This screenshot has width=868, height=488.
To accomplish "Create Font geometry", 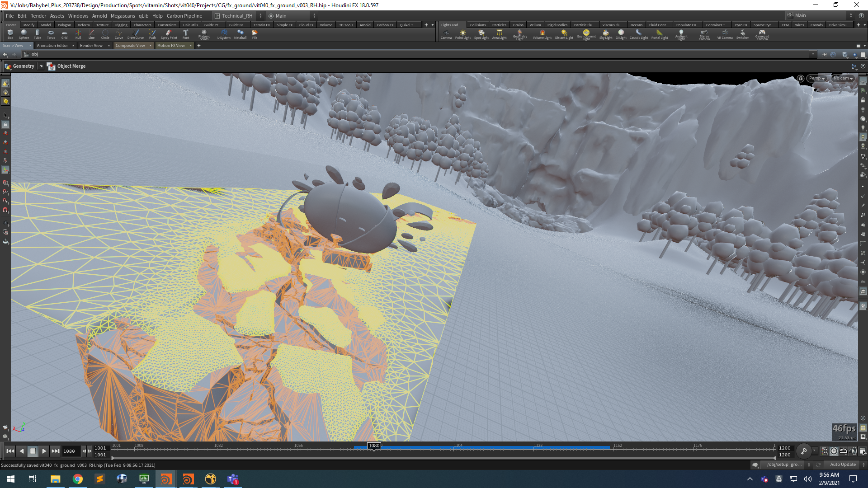I will coord(186,34).
